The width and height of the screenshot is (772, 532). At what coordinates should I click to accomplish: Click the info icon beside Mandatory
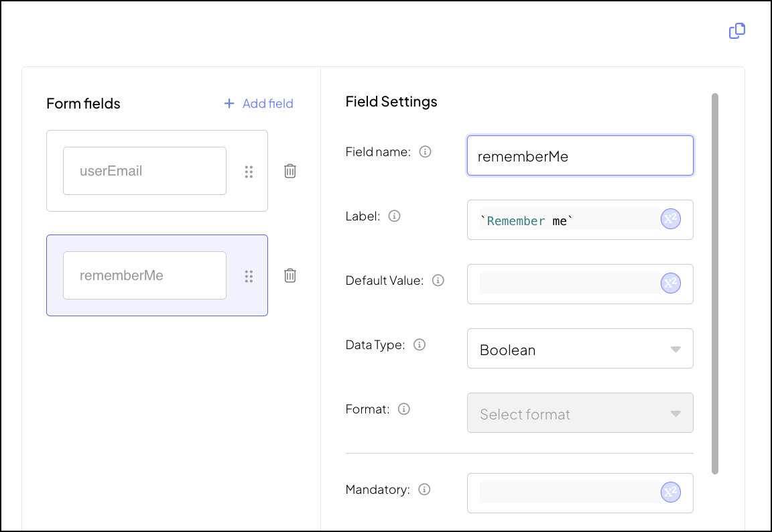pyautogui.click(x=424, y=490)
